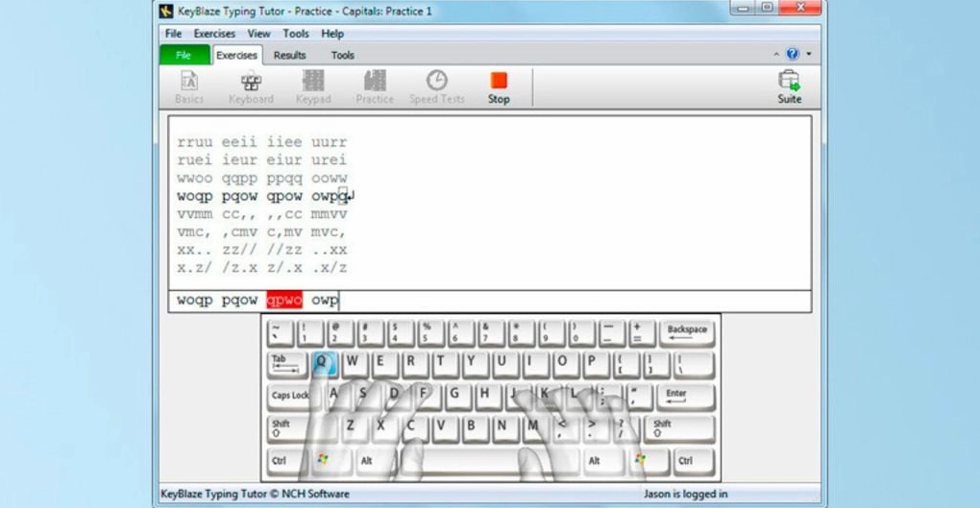The height and width of the screenshot is (508, 980).
Task: Click the Enter key on virtual keyboard
Action: [x=685, y=397]
